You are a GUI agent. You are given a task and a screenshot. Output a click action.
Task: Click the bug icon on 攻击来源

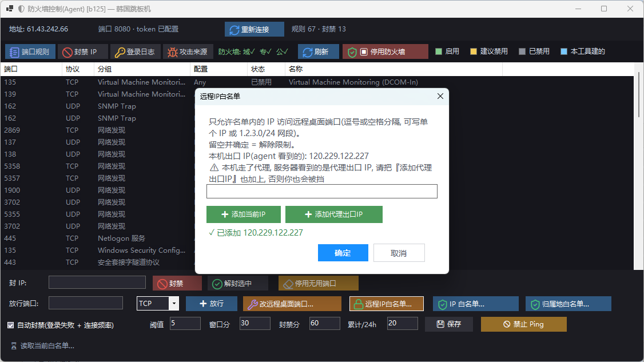point(173,52)
